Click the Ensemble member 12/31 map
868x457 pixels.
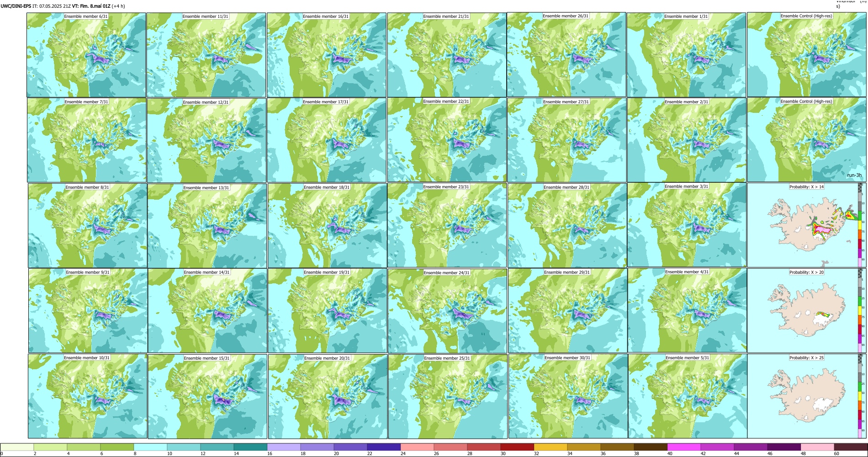(x=206, y=140)
